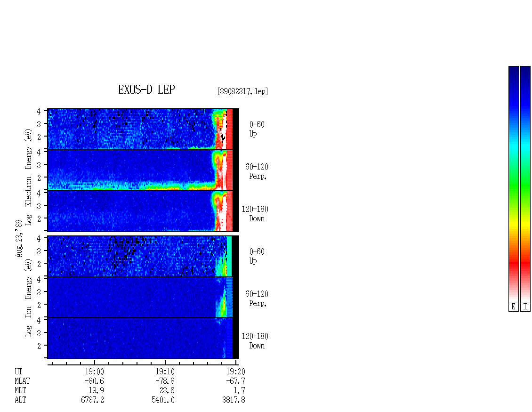Click the electron "120-180 Down" pitch angle label
This screenshot has height=412, width=532.
click(255, 214)
